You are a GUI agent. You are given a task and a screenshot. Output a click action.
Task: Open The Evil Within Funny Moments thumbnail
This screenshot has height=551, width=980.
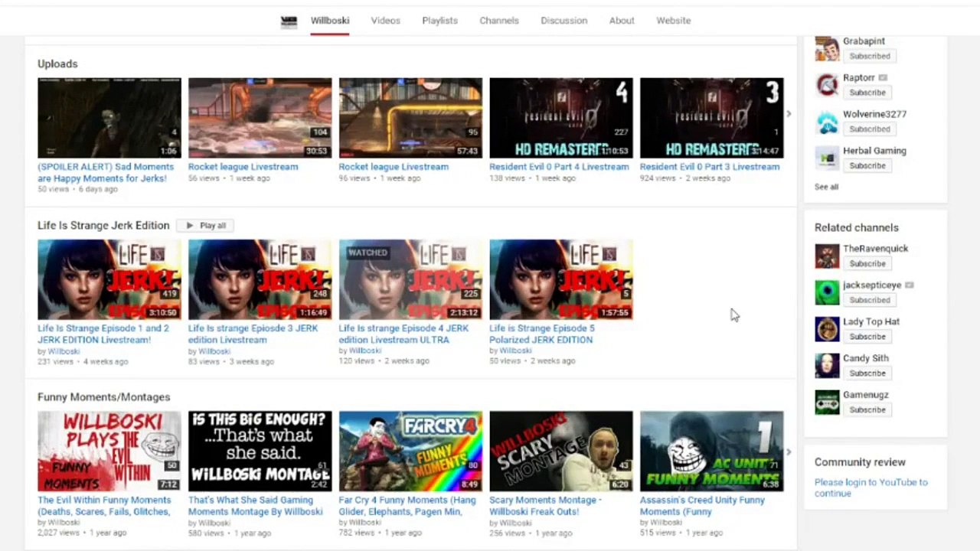[x=109, y=452]
